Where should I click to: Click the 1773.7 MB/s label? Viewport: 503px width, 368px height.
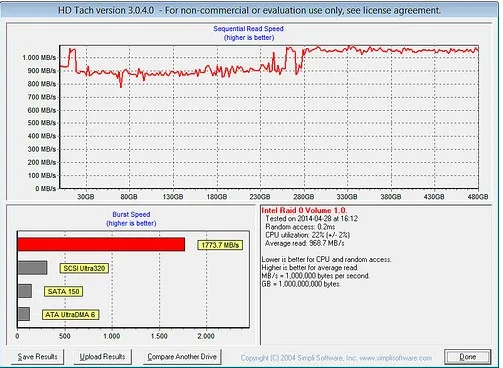220,245
